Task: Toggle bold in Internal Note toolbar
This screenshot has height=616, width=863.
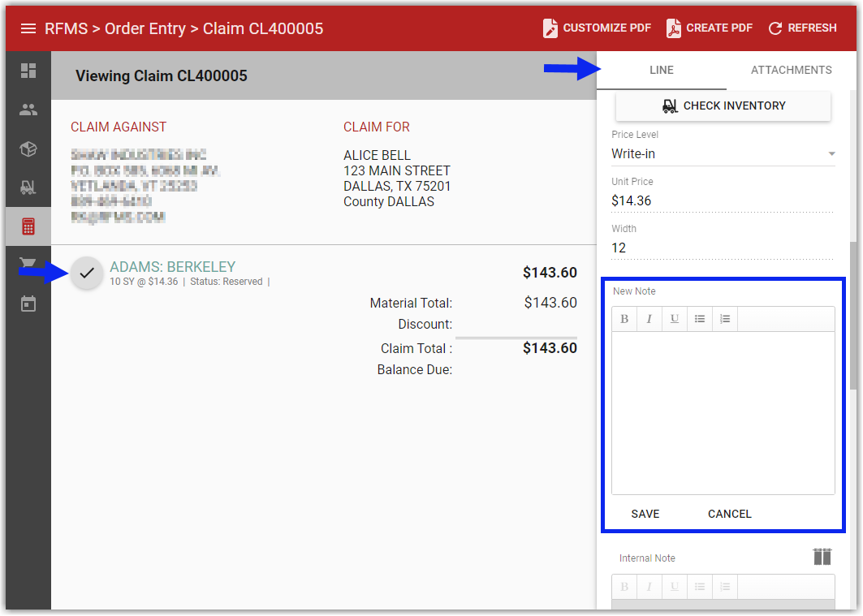Action: pyautogui.click(x=624, y=587)
